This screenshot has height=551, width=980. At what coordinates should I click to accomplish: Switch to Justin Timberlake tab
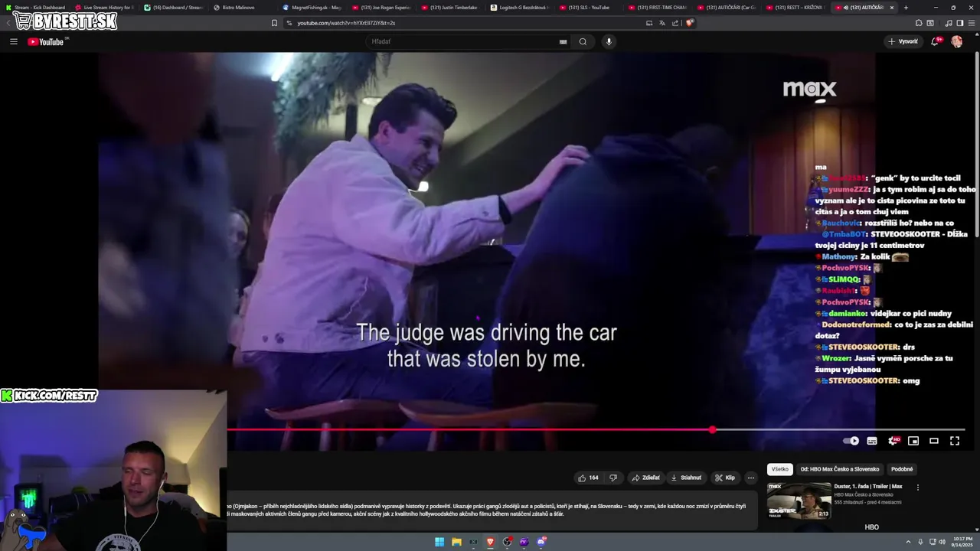[450, 8]
